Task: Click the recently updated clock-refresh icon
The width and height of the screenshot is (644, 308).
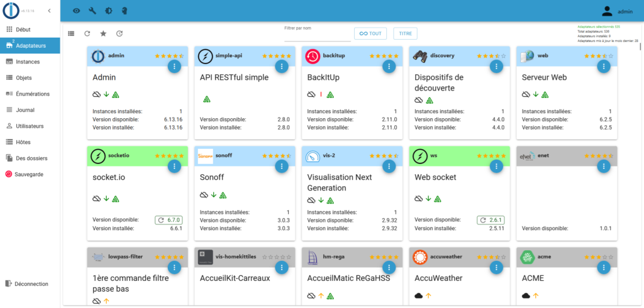Action: 119,34
